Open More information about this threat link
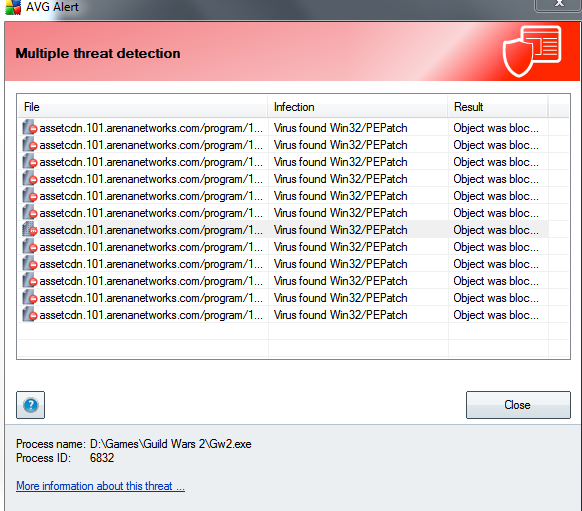Image resolution: width=582 pixels, height=511 pixels. point(100,486)
